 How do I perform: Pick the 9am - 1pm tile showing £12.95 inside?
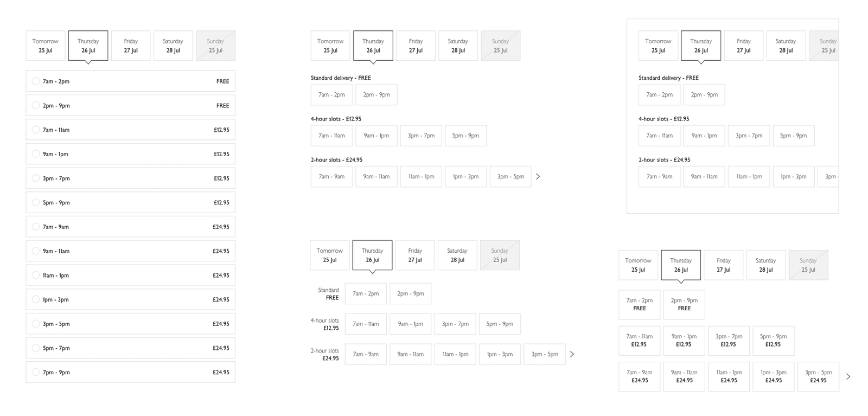684,340
